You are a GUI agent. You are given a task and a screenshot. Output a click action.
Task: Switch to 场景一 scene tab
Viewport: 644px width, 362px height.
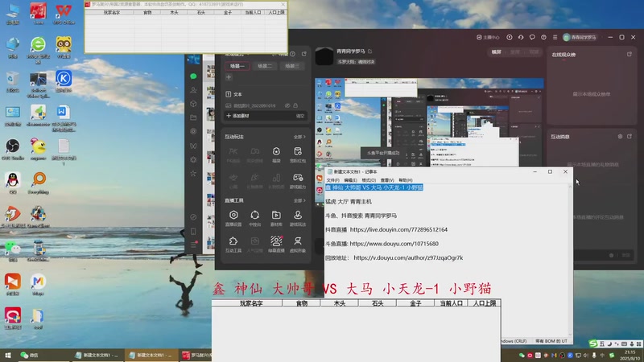tap(237, 66)
